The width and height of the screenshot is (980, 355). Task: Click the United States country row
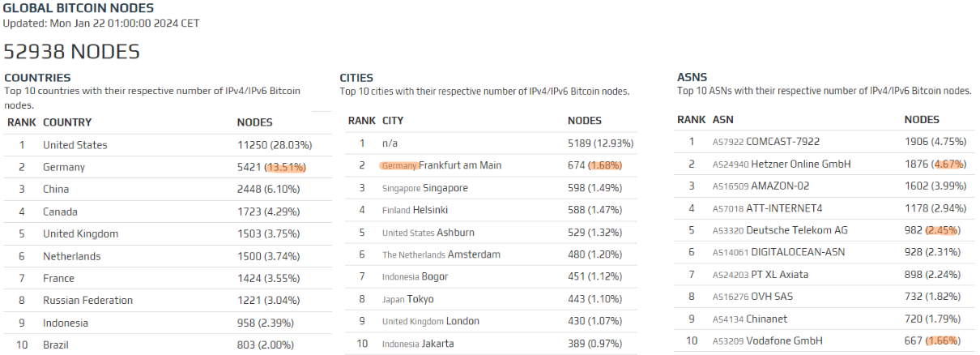pyautogui.click(x=75, y=145)
